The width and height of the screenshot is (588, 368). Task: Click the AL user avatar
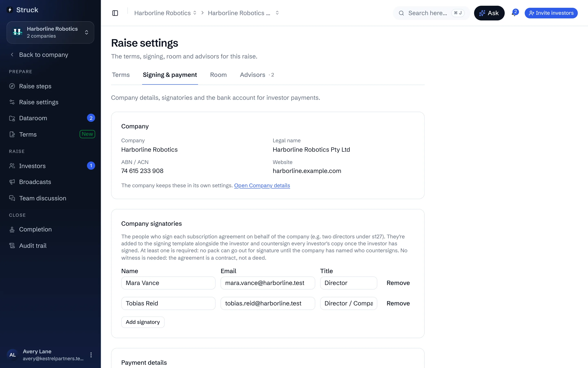[x=13, y=355]
